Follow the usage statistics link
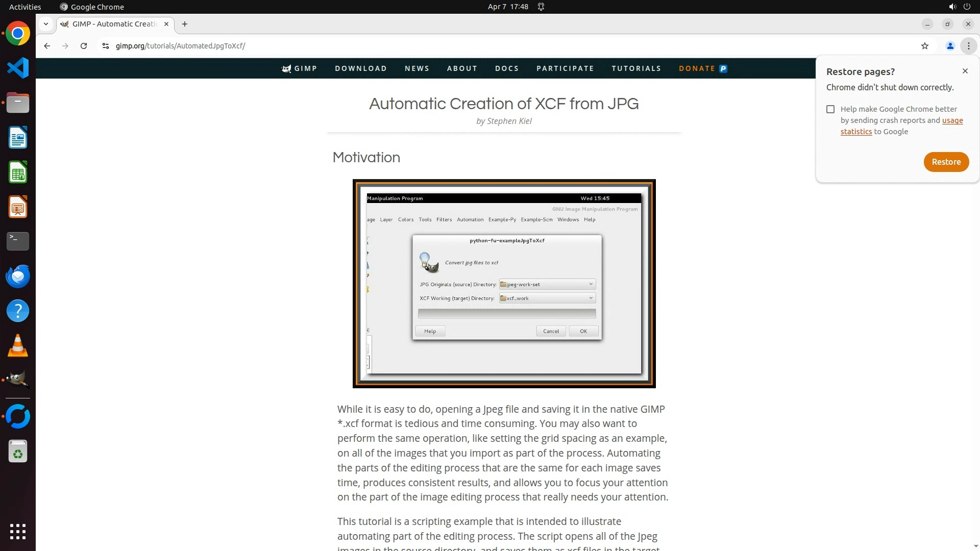This screenshot has height=551, width=980. 952,120
